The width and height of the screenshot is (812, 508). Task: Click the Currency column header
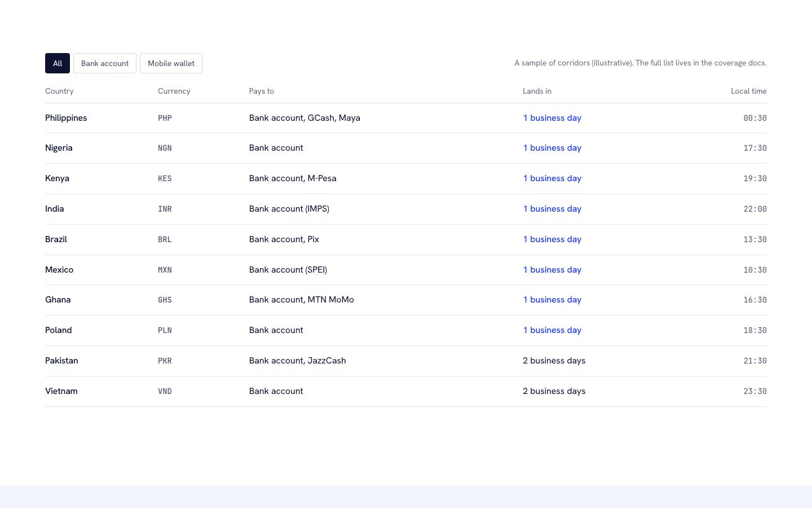point(174,91)
